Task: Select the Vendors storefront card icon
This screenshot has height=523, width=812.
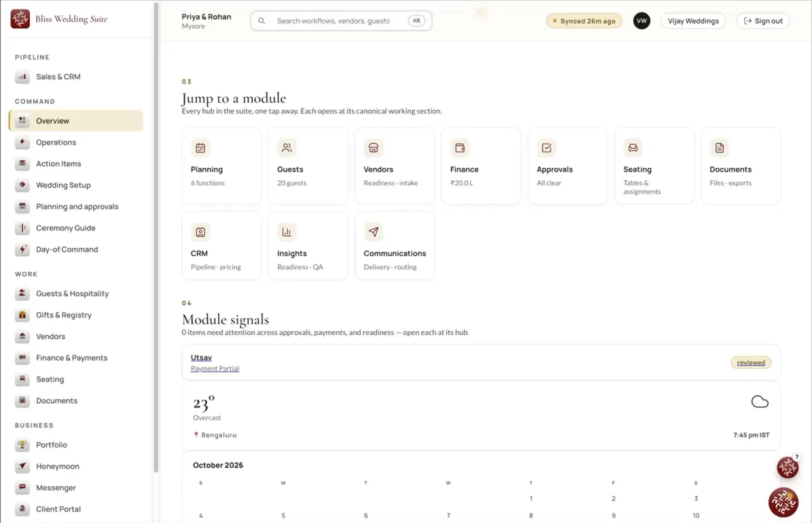Action: pos(373,148)
